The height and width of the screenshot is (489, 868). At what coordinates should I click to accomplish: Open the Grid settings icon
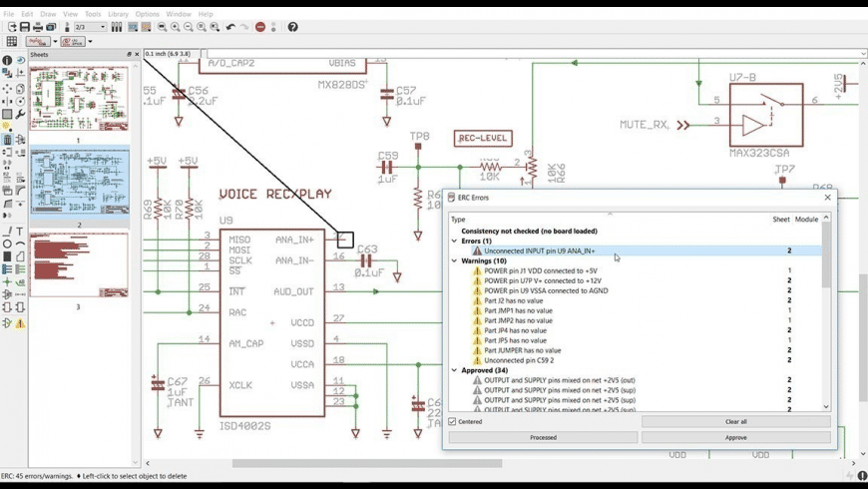[11, 42]
